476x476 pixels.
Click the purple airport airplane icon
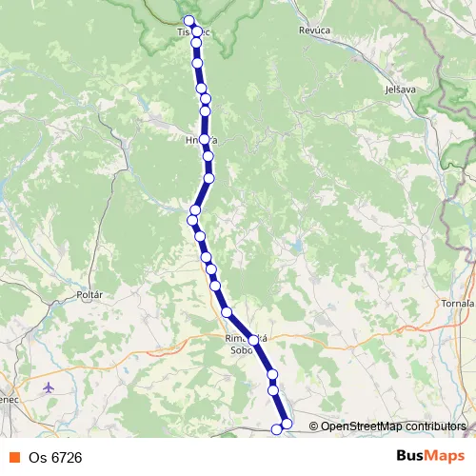[49, 387]
